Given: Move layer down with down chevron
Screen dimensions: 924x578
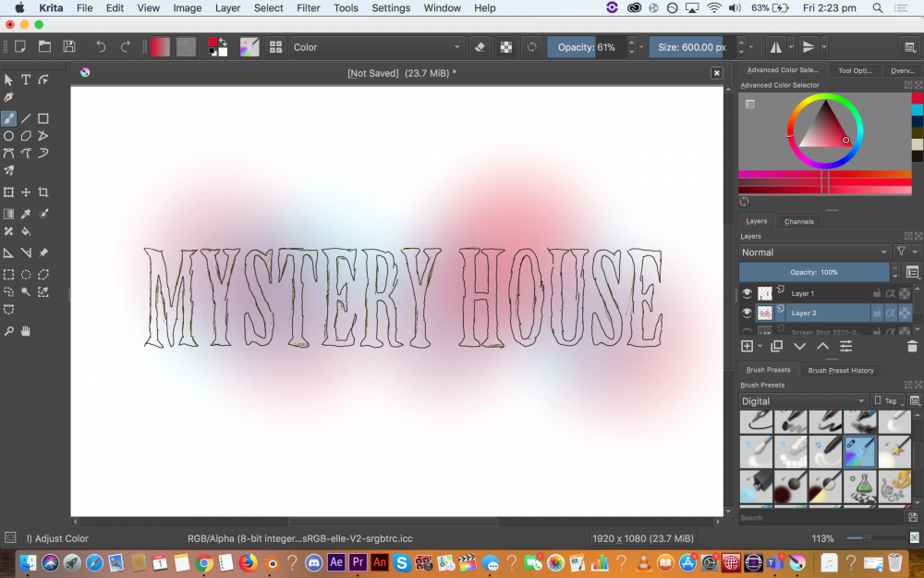Looking at the screenshot, I should pyautogui.click(x=799, y=347).
